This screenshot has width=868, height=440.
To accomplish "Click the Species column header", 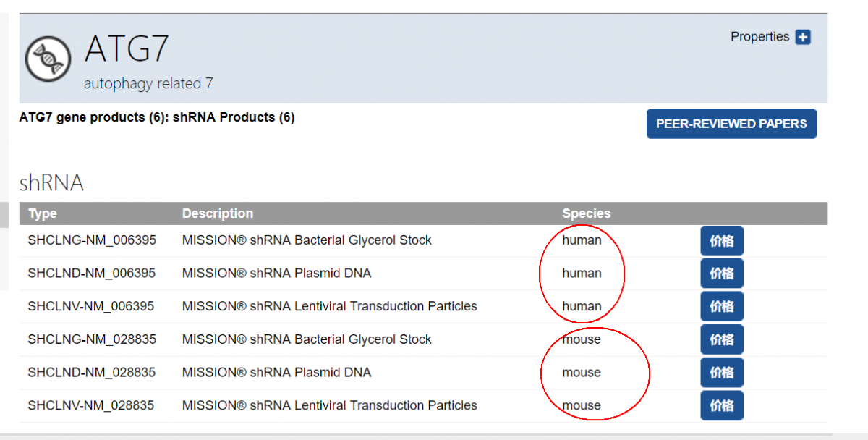I will click(587, 213).
